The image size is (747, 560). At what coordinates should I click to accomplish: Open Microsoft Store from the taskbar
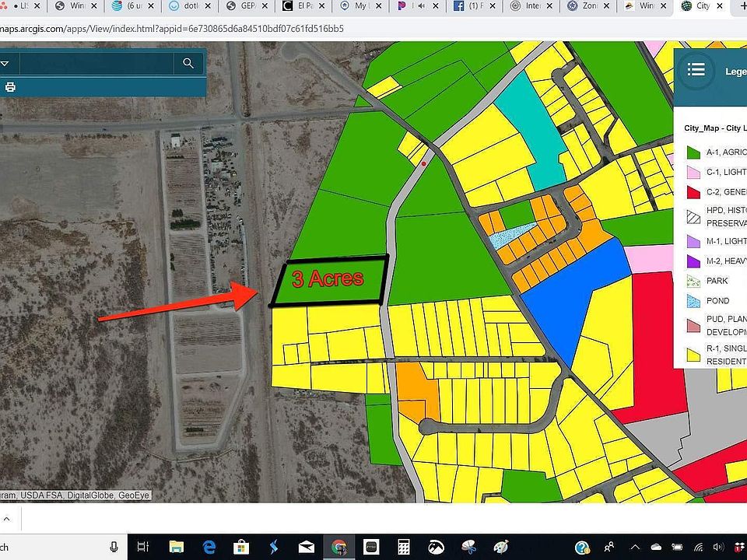[x=241, y=547]
